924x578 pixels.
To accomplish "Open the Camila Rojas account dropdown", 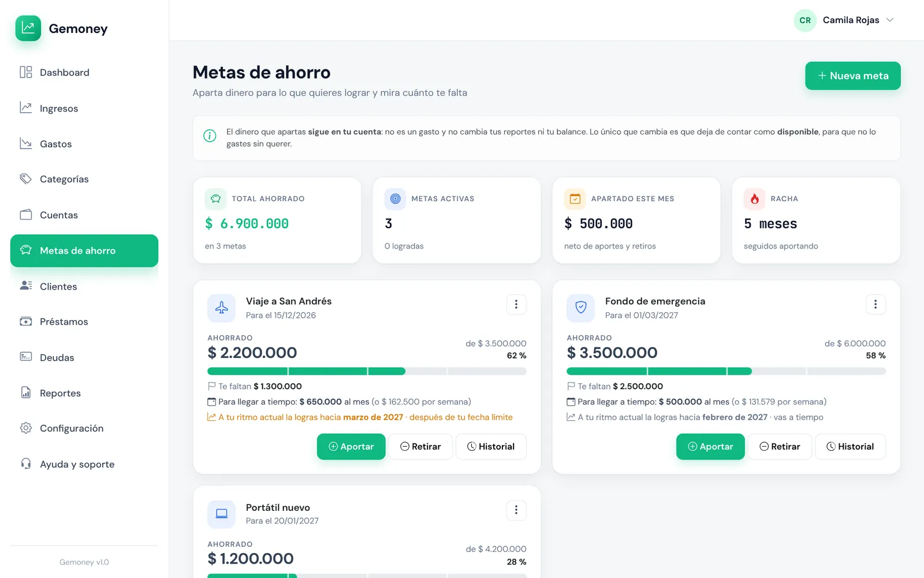I will 844,20.
